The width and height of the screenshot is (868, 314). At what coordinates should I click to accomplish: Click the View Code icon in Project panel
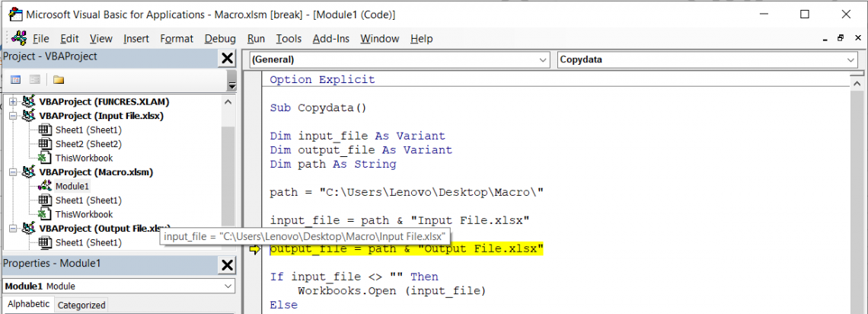point(15,79)
